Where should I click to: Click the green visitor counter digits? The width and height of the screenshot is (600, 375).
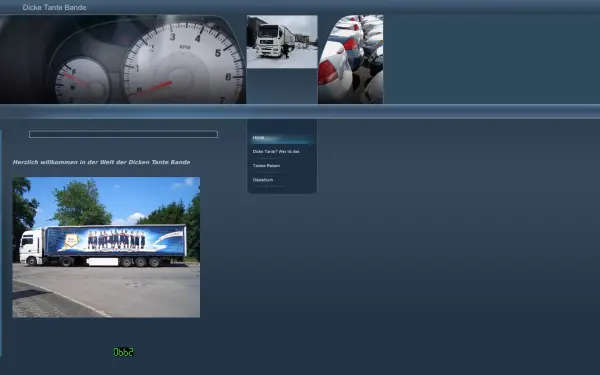click(123, 352)
